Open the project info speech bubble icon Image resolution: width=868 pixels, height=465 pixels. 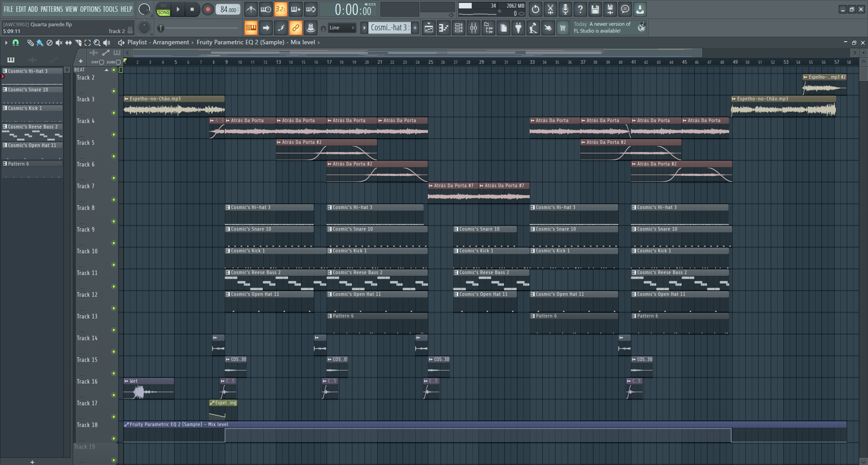(x=625, y=9)
